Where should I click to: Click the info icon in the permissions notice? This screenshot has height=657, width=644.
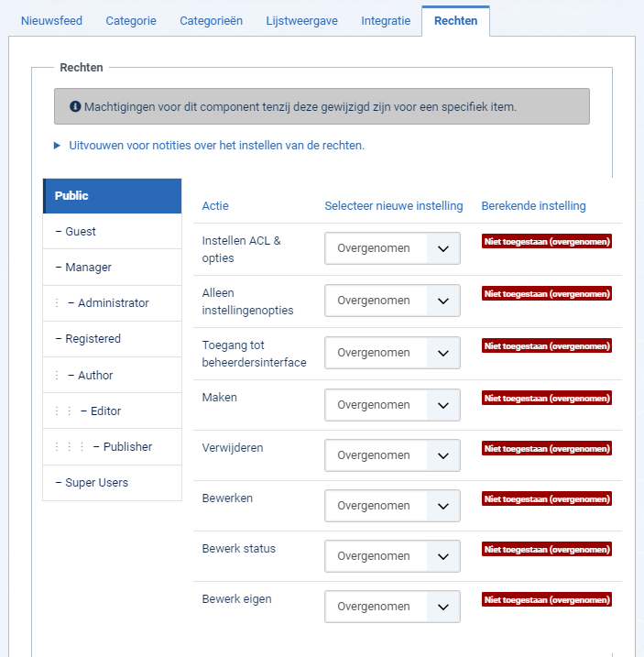75,106
